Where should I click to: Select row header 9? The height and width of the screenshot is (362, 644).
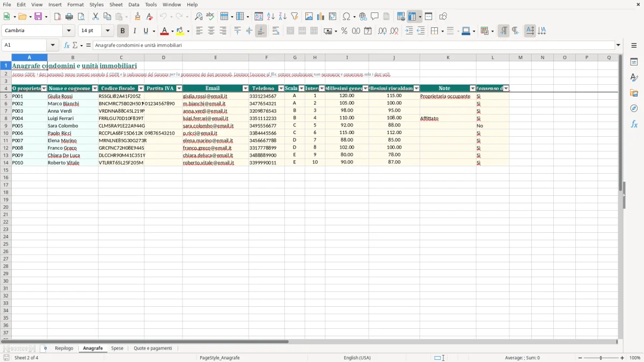pyautogui.click(x=5, y=126)
